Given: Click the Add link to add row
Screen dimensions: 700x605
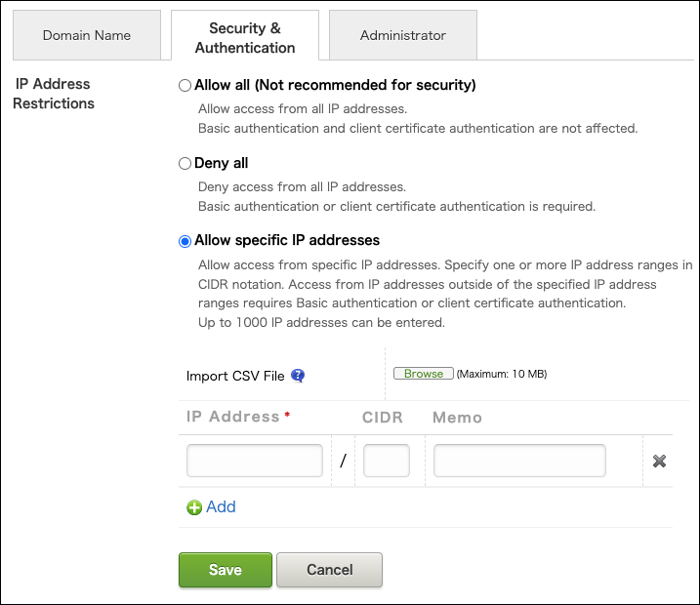Looking at the screenshot, I should tap(221, 506).
